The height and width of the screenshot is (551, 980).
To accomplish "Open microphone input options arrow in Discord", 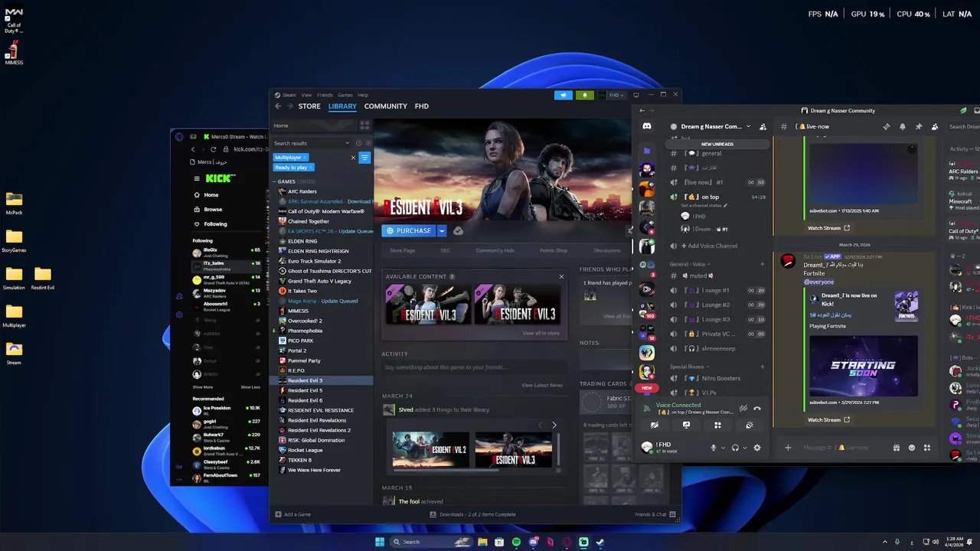I will pos(723,448).
